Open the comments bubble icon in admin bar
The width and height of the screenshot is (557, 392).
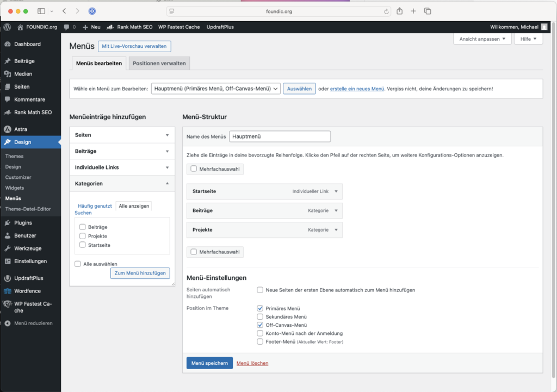click(66, 27)
